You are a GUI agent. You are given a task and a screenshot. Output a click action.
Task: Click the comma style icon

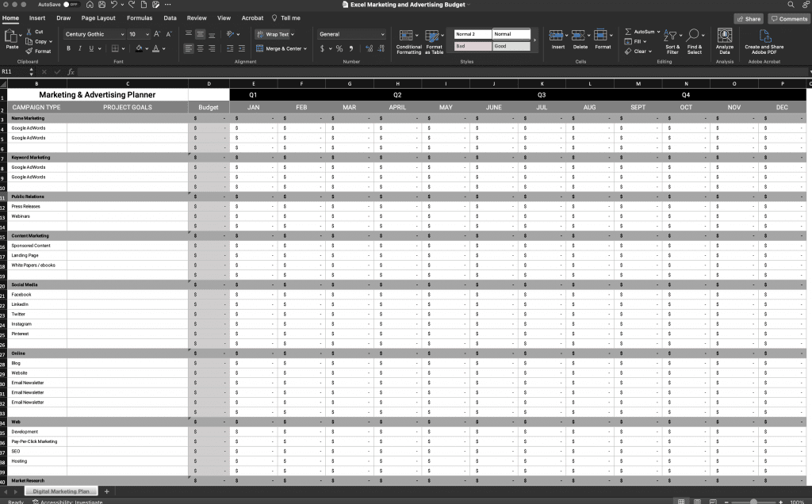pos(351,48)
